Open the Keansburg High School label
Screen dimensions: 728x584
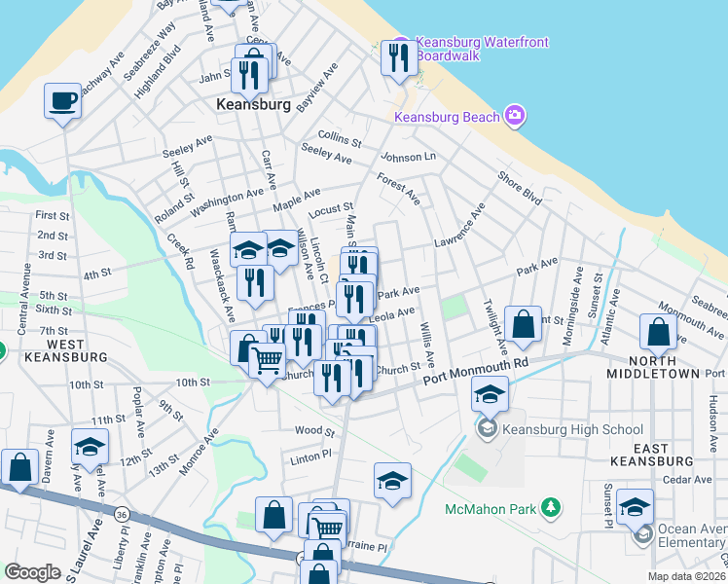coord(572,429)
